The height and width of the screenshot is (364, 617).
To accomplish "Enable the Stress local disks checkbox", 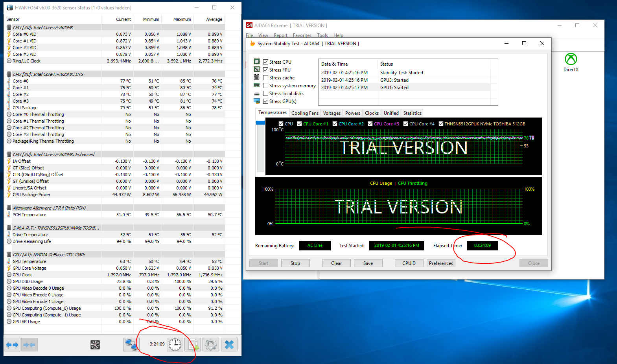I will coord(266,93).
